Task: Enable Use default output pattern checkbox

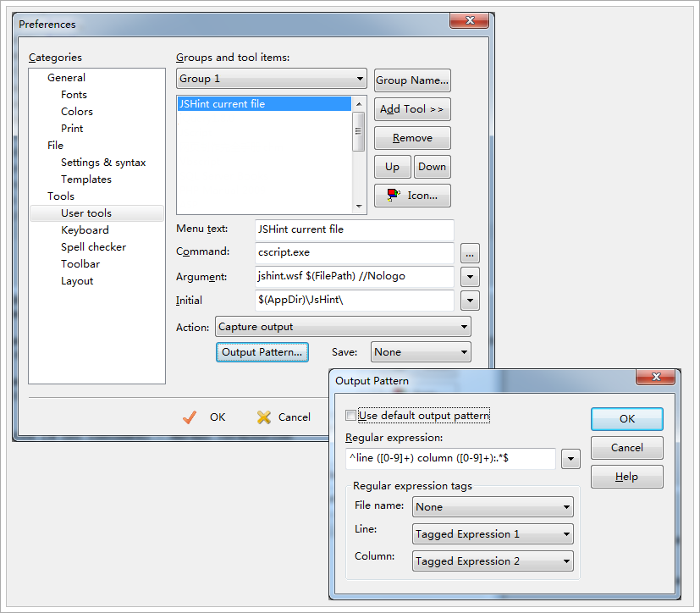Action: [351, 416]
